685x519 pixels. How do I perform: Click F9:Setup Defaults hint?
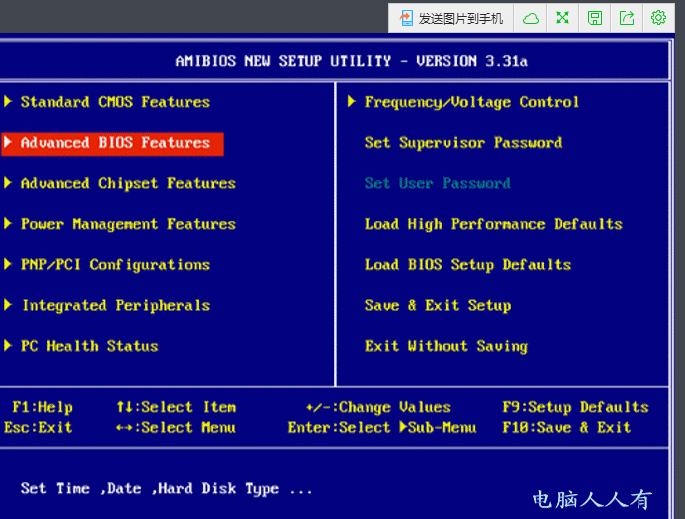pyautogui.click(x=575, y=407)
